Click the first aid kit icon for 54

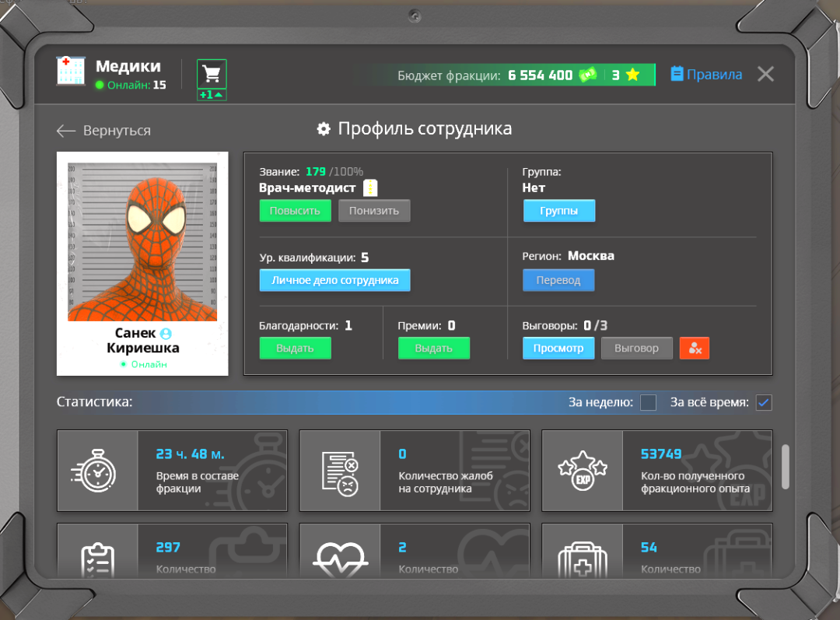pyautogui.click(x=583, y=561)
